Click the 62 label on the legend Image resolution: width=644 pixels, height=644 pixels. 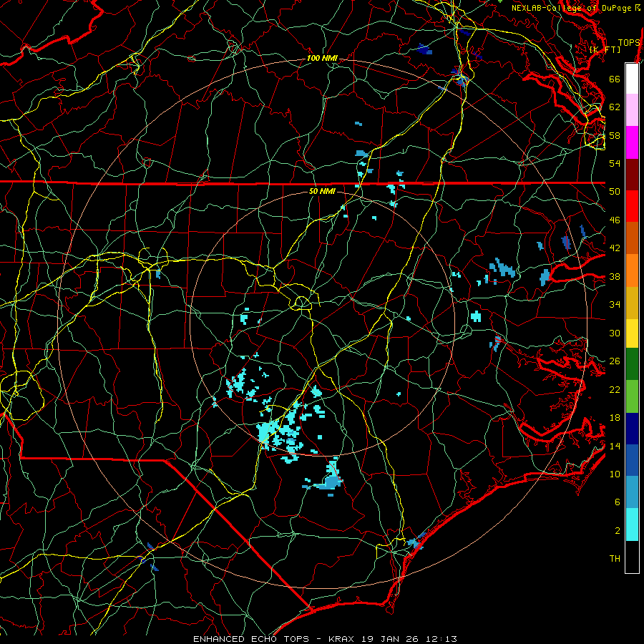tap(615, 107)
